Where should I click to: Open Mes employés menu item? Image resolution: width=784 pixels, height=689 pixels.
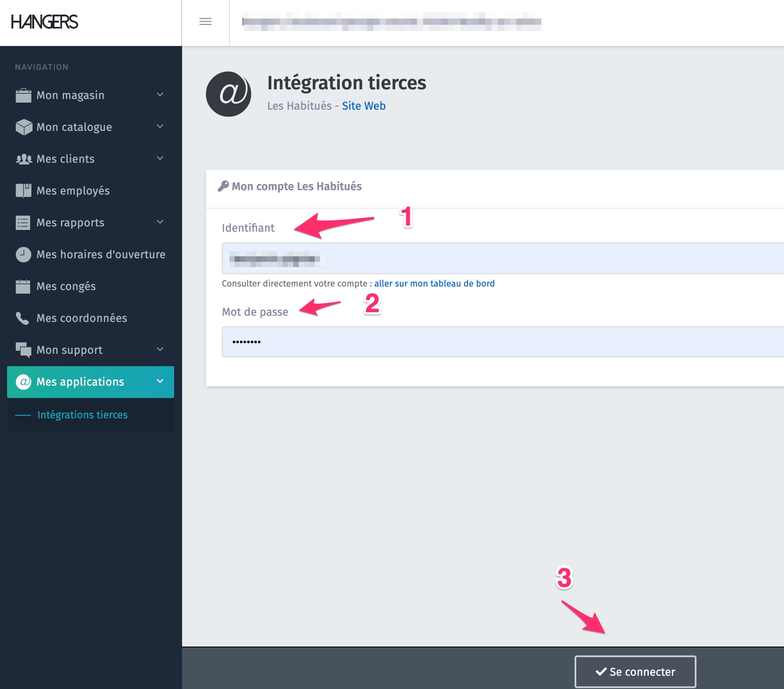pos(91,191)
